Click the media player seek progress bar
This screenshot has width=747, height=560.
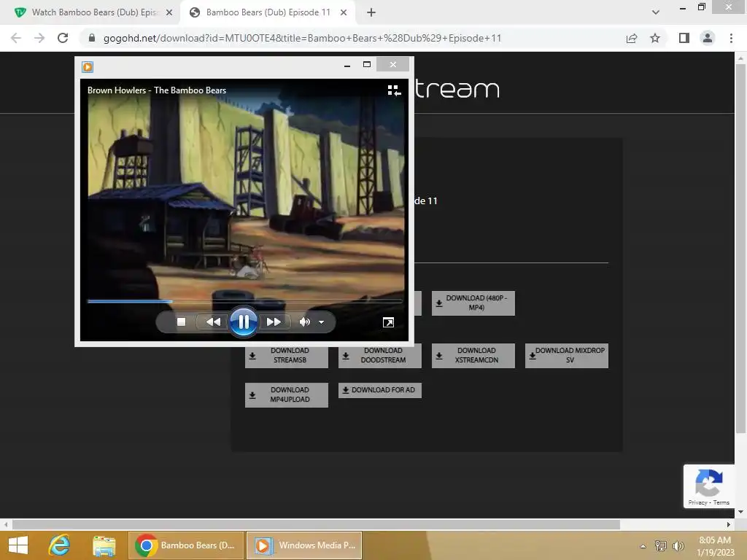(245, 301)
